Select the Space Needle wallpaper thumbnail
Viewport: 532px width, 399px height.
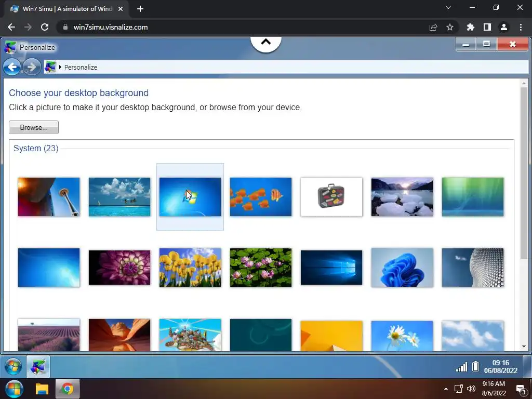pos(49,197)
